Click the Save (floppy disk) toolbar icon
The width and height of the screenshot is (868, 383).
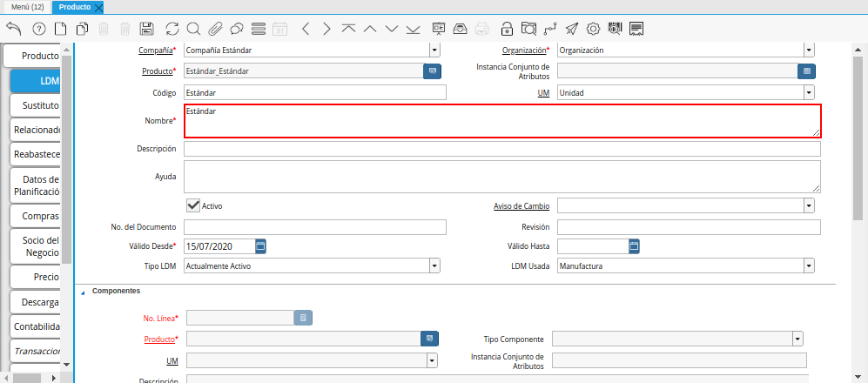click(x=147, y=29)
